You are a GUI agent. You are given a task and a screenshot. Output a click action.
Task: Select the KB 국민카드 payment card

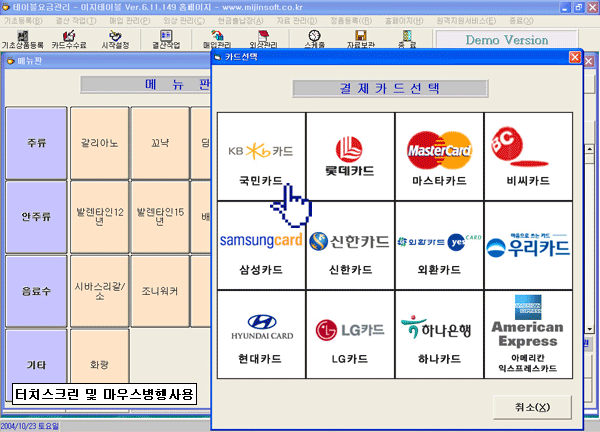[261, 156]
